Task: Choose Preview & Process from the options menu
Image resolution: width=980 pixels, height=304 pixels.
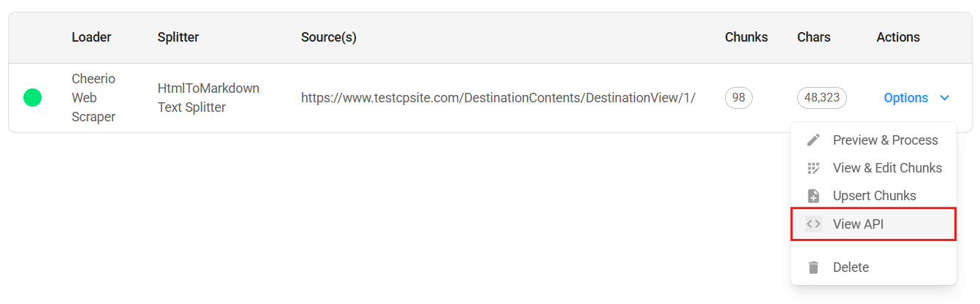Action: pyautogui.click(x=885, y=140)
